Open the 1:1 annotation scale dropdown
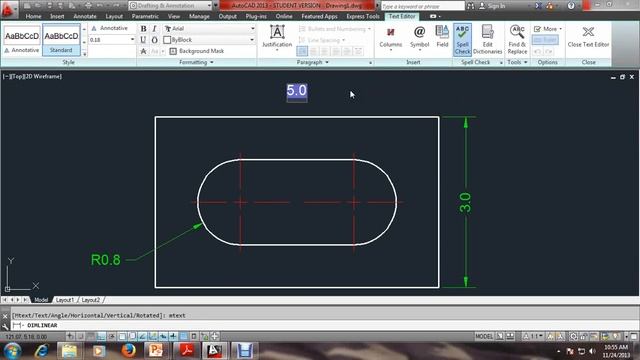Viewport: 640px width, 360px height. coord(534,336)
